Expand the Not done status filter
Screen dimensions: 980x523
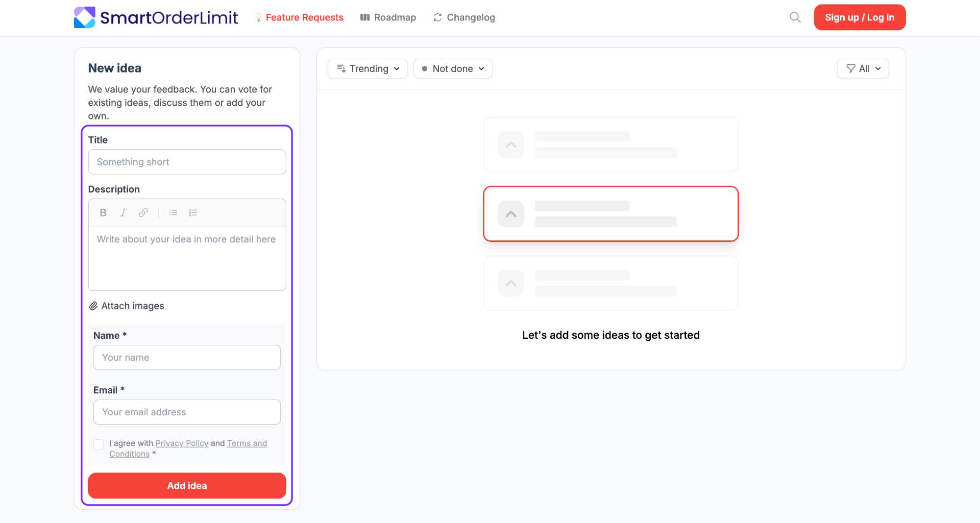(x=453, y=69)
